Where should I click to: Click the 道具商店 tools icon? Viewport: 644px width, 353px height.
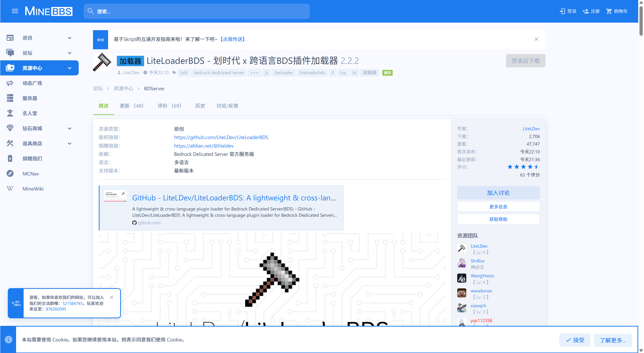(10, 143)
